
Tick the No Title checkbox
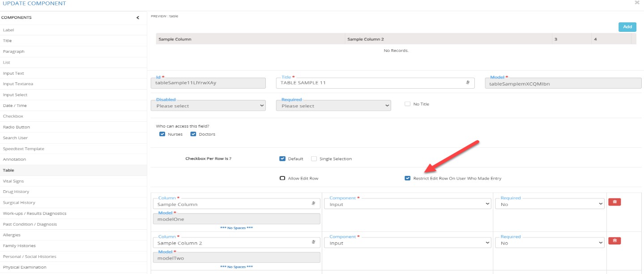click(407, 104)
